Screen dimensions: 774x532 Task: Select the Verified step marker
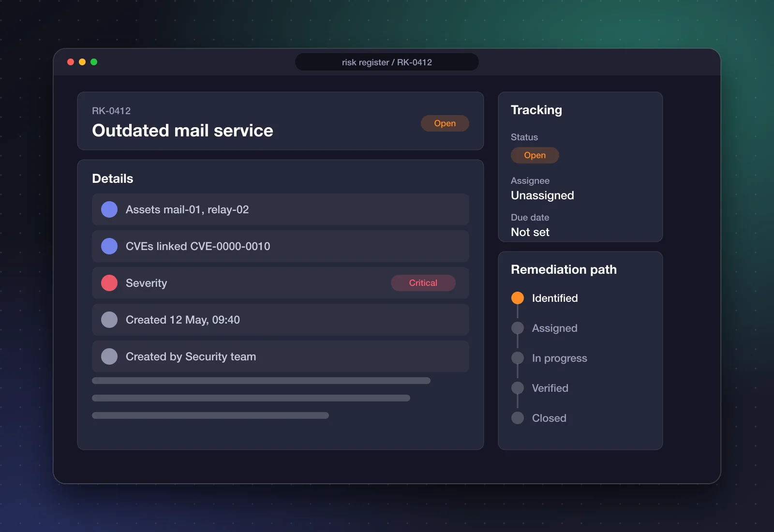tap(518, 388)
